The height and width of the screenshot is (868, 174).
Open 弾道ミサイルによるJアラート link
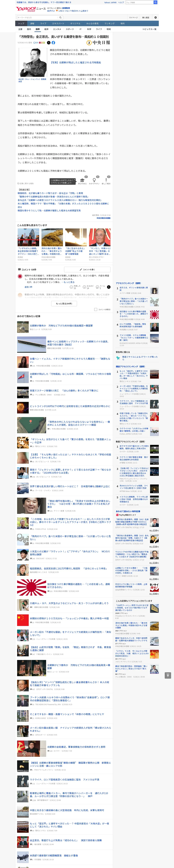(x=140, y=358)
